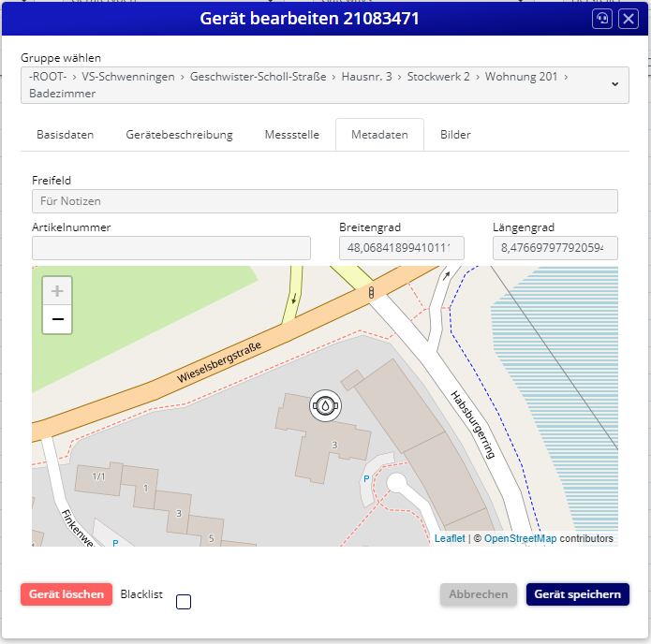Toggle the Blacklist checkbox

184,602
